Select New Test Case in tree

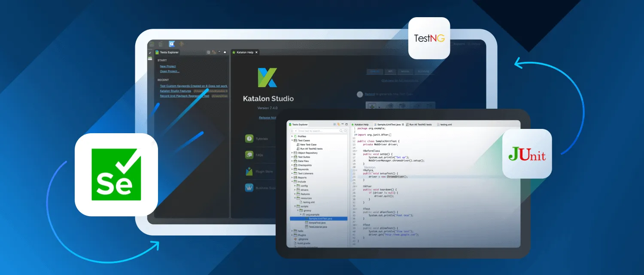pyautogui.click(x=308, y=144)
